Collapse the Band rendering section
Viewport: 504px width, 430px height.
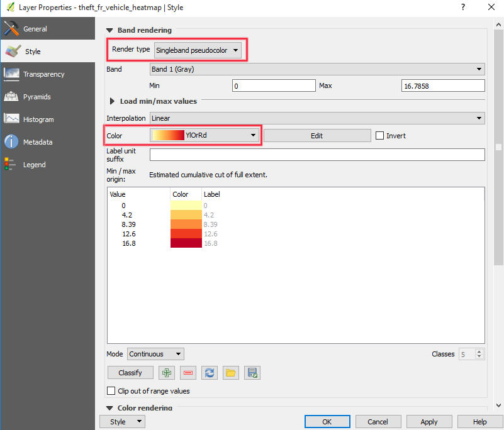point(112,29)
